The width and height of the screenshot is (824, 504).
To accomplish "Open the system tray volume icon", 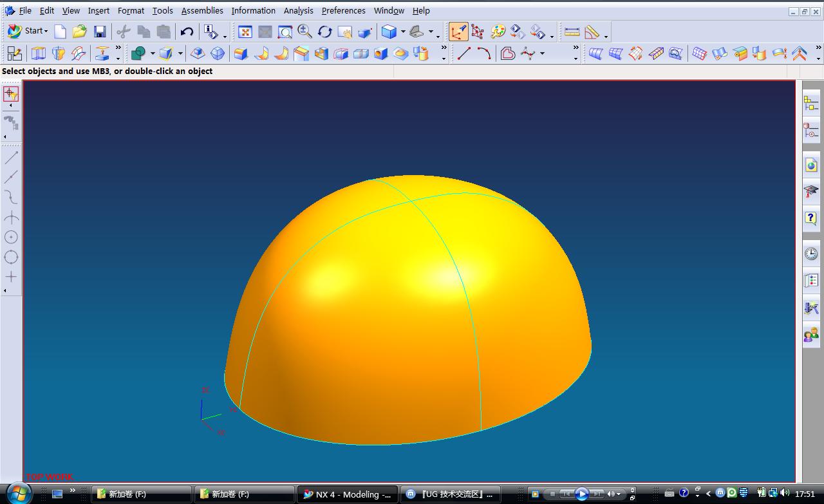I will pyautogui.click(x=785, y=494).
